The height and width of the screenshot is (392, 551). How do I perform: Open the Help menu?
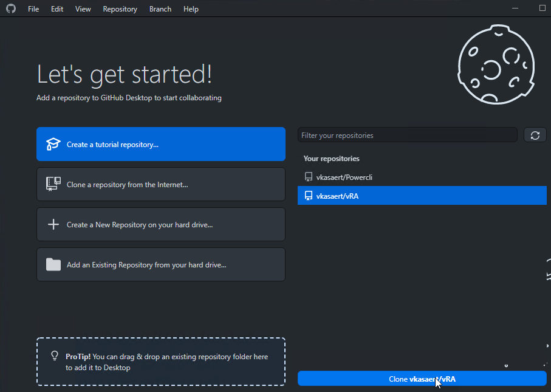coord(191,9)
